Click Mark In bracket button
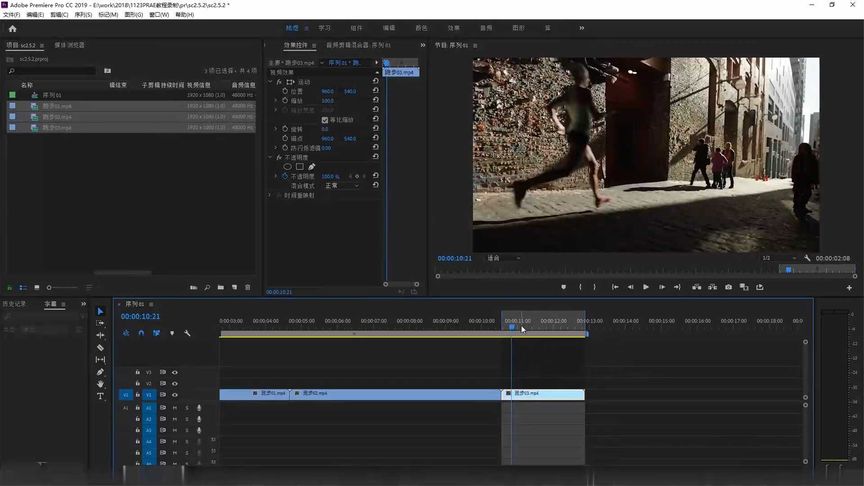 580,287
